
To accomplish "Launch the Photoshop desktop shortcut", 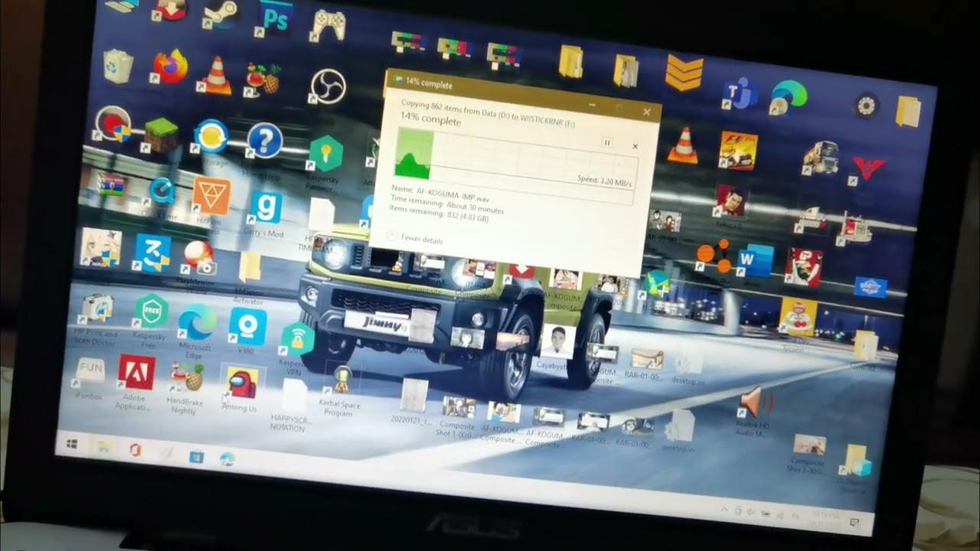I will pos(276,19).
